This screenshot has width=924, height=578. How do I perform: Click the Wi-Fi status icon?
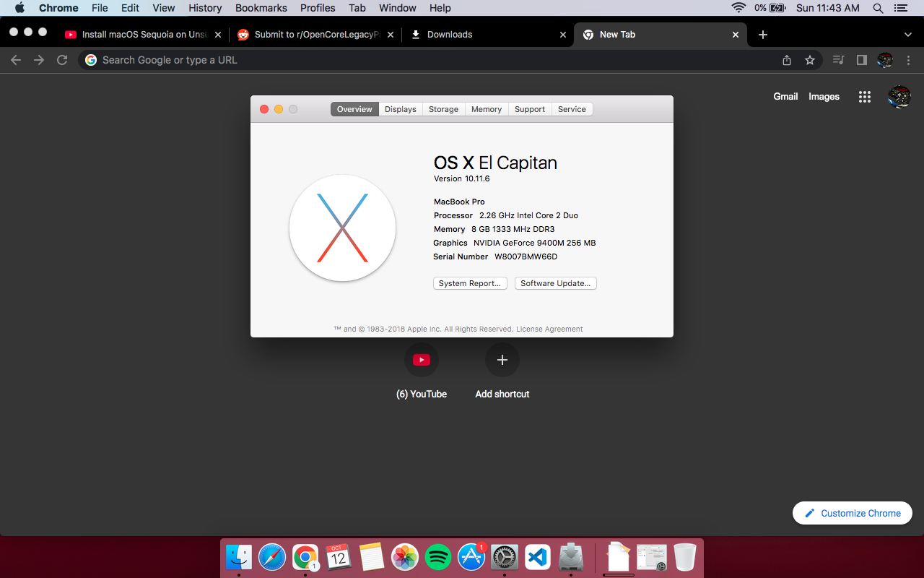click(x=738, y=8)
